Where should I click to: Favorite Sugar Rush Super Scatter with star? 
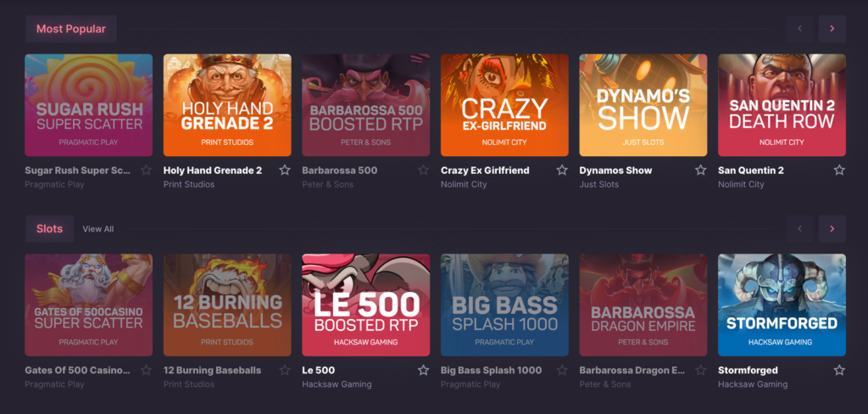pos(146,171)
